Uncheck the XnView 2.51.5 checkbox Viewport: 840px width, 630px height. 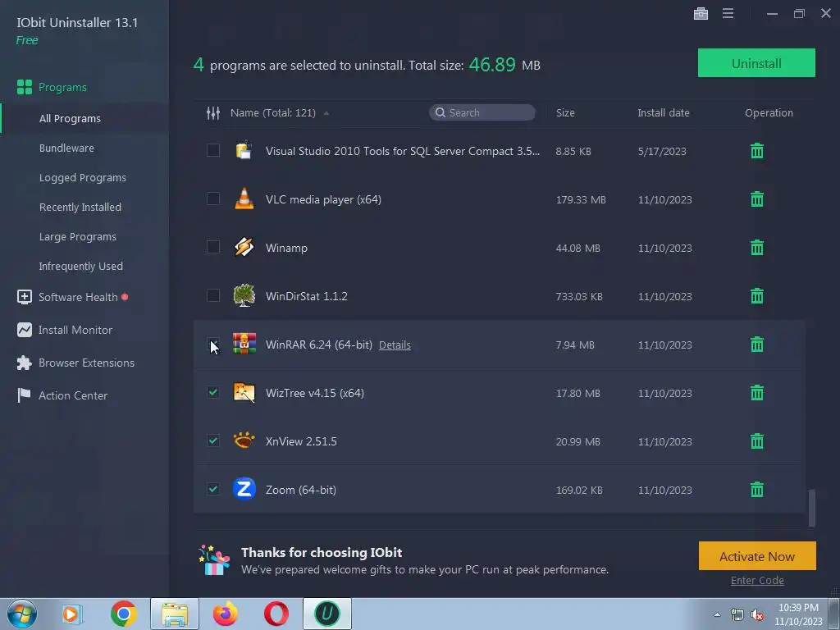click(213, 441)
